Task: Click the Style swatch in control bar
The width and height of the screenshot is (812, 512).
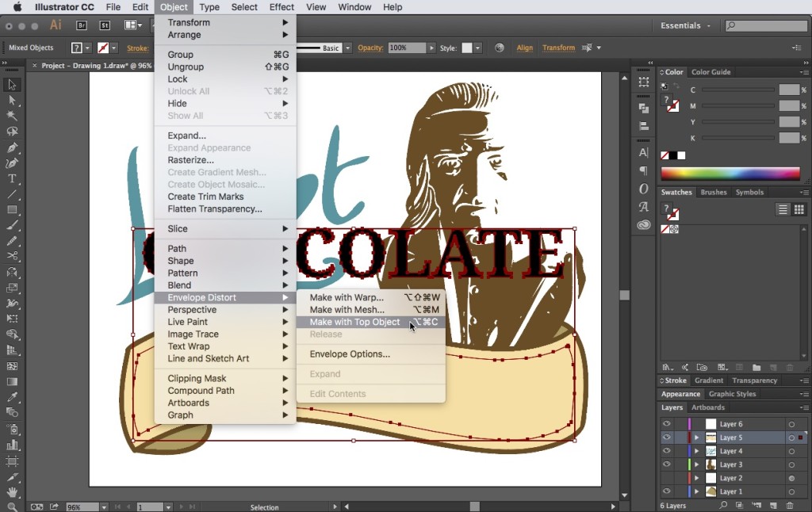Action: [467, 48]
